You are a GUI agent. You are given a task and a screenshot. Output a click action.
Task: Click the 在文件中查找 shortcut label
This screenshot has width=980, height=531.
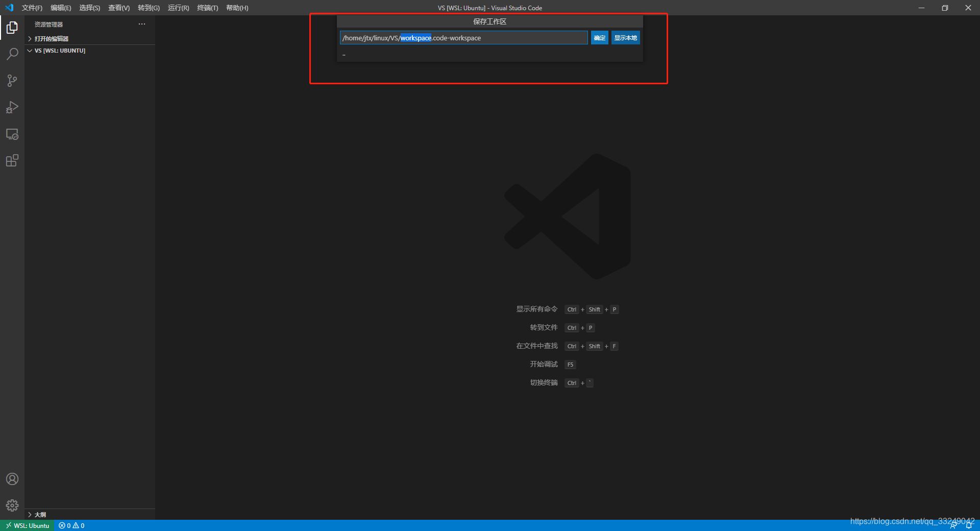(x=536, y=346)
